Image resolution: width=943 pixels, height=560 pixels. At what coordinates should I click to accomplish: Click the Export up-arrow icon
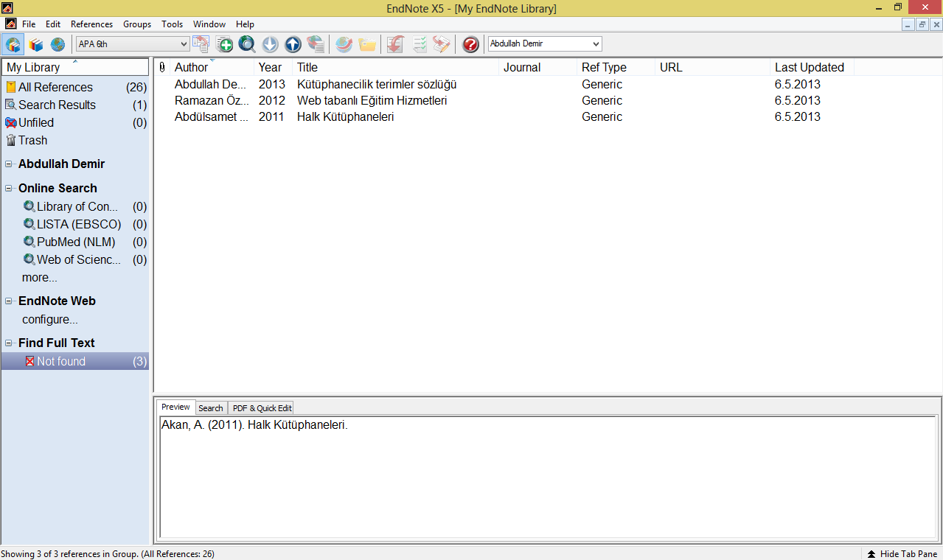(x=293, y=44)
